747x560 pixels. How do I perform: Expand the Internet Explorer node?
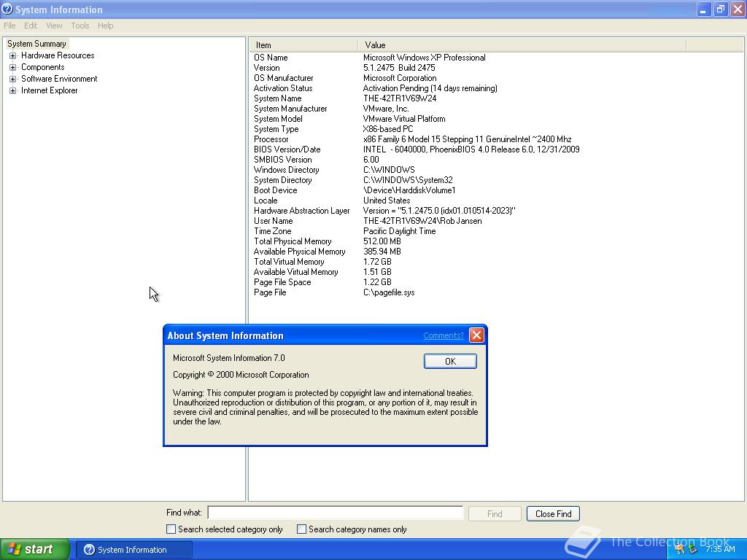pos(13,90)
